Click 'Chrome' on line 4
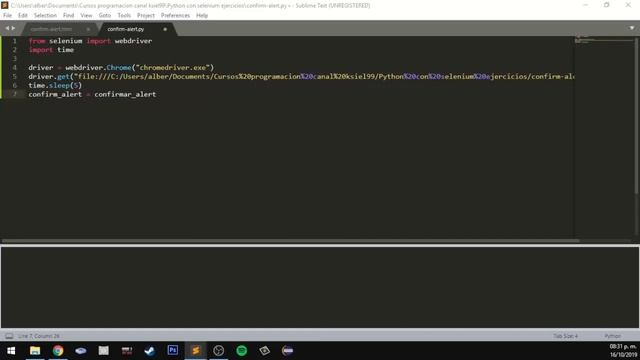 (x=119, y=67)
